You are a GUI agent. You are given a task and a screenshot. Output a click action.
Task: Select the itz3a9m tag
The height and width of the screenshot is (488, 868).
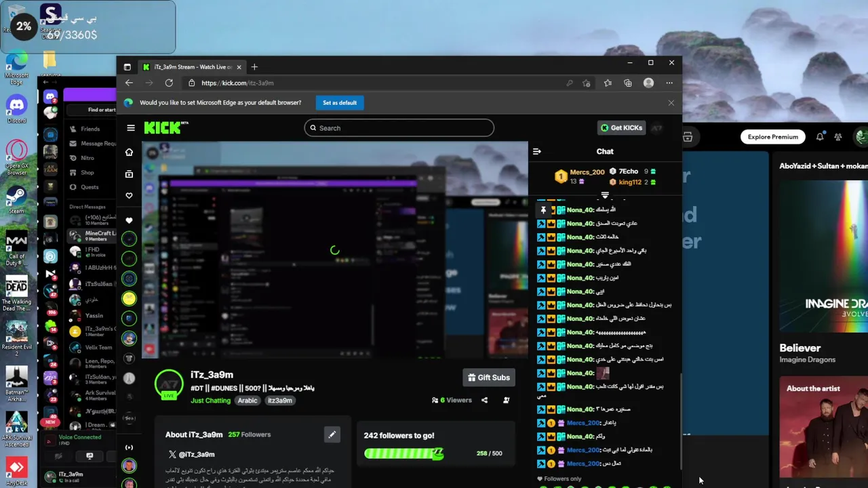(279, 401)
